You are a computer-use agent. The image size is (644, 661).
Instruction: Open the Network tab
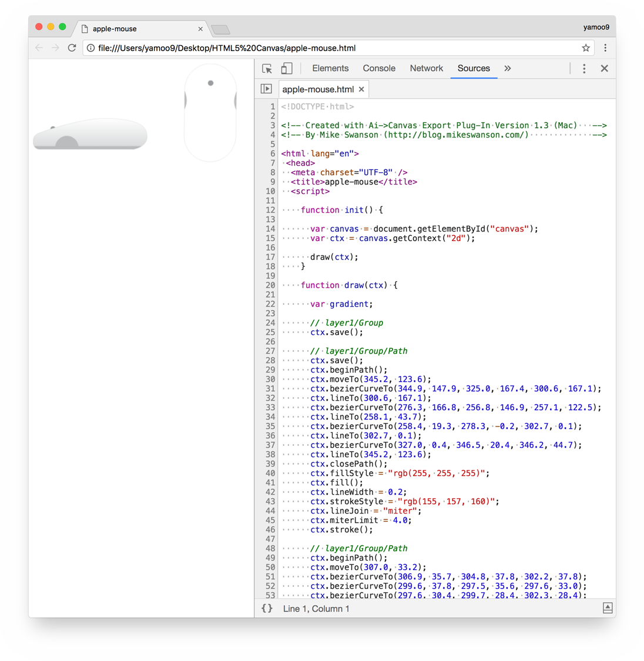[426, 68]
